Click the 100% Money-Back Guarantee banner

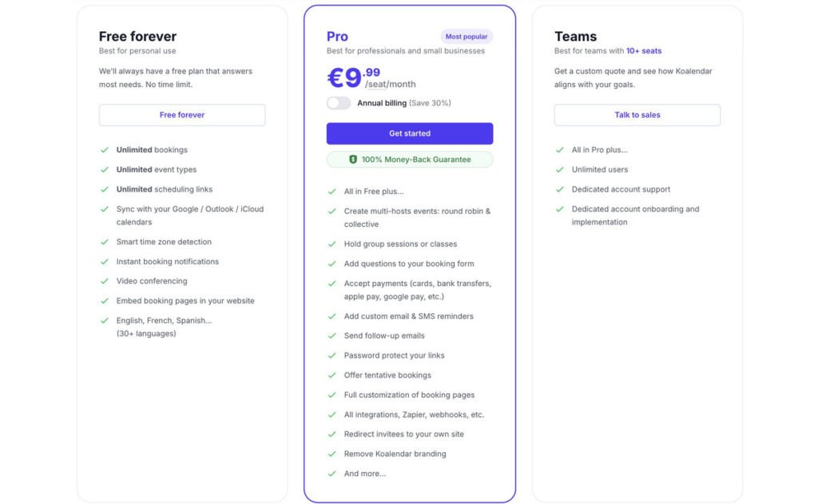410,160
